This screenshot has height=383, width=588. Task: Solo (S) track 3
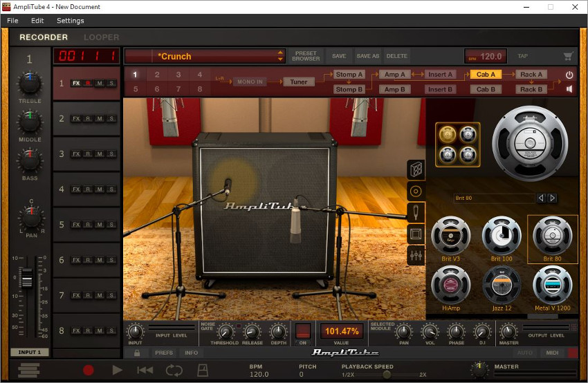[111, 154]
